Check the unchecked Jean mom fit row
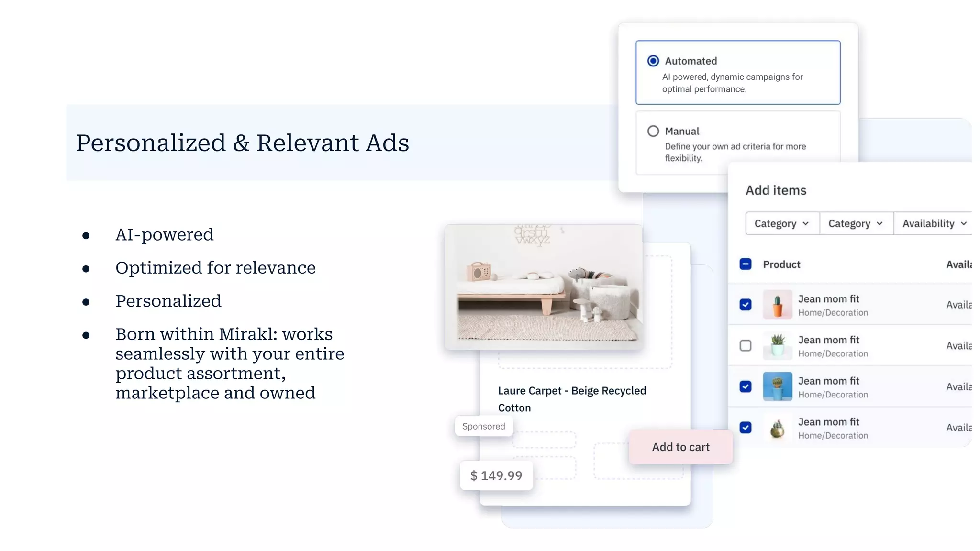 (x=746, y=345)
